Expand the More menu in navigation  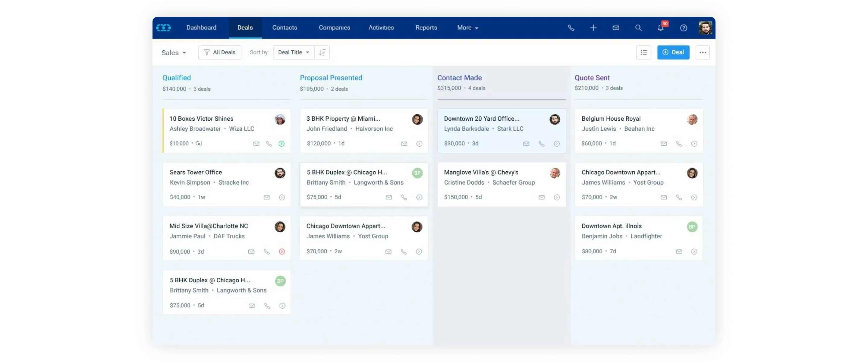coord(467,28)
